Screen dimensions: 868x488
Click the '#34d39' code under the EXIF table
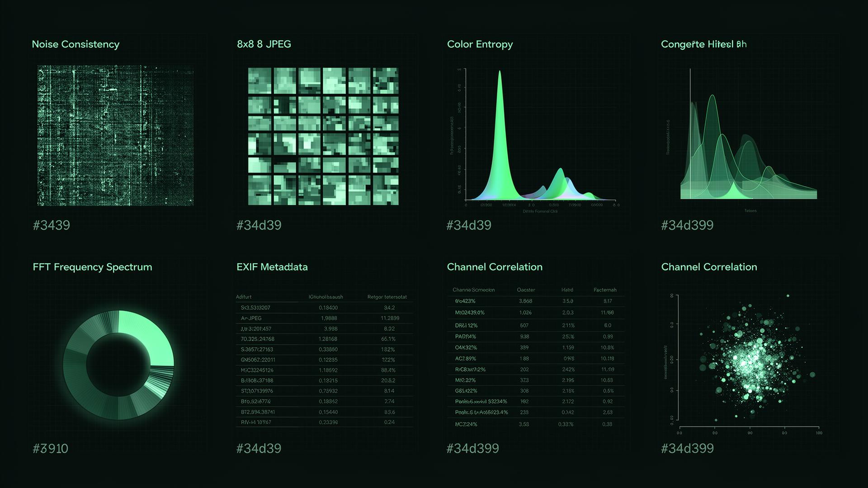tap(259, 449)
